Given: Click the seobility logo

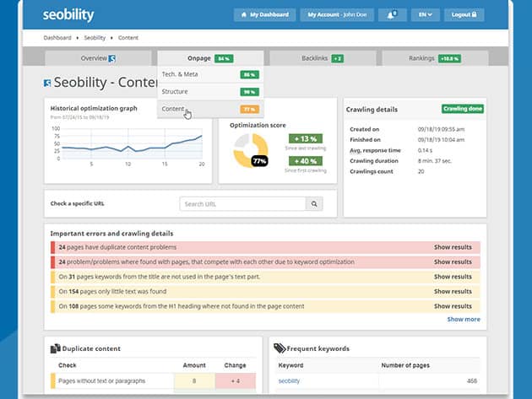Looking at the screenshot, I should point(68,16).
